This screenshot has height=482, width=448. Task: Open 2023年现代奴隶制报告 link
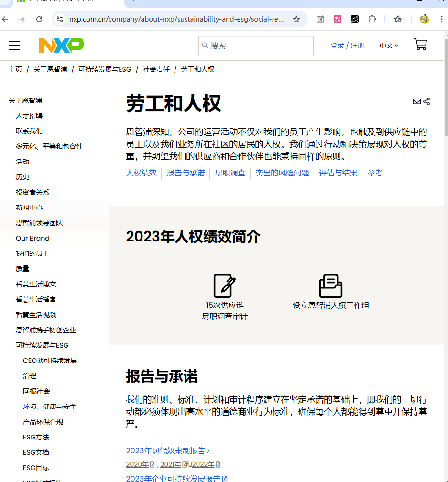[168, 450]
